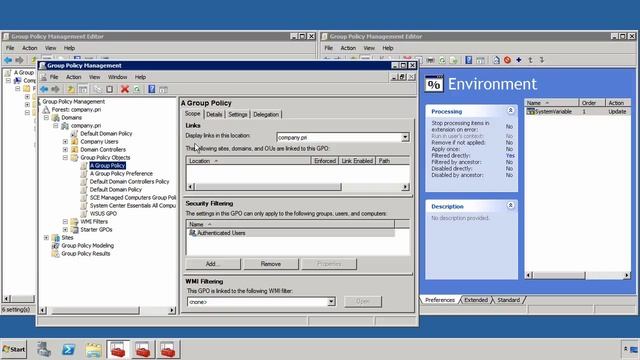Click the third red toolbox taskbar button
The width and height of the screenshot is (640, 360).
(168, 349)
